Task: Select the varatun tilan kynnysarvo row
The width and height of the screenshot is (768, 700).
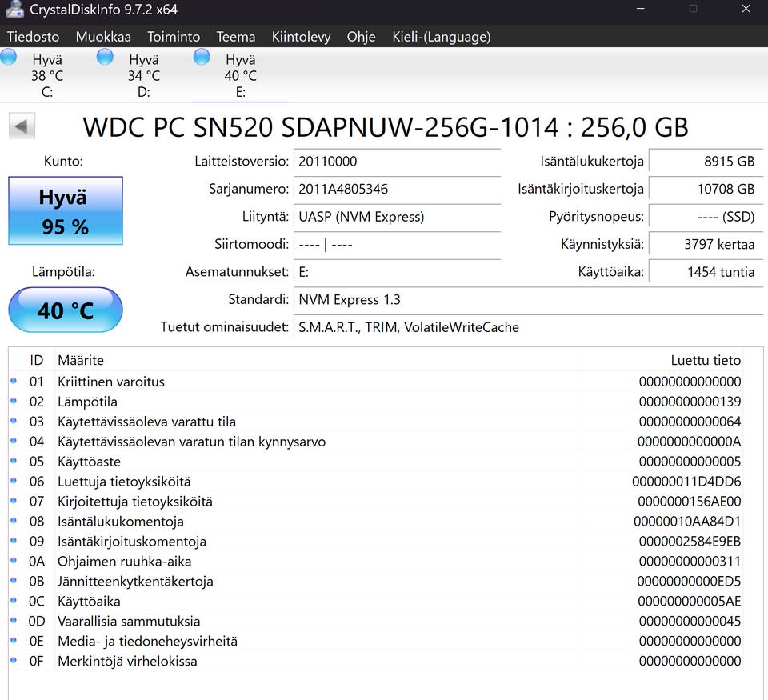Action: pos(376,442)
